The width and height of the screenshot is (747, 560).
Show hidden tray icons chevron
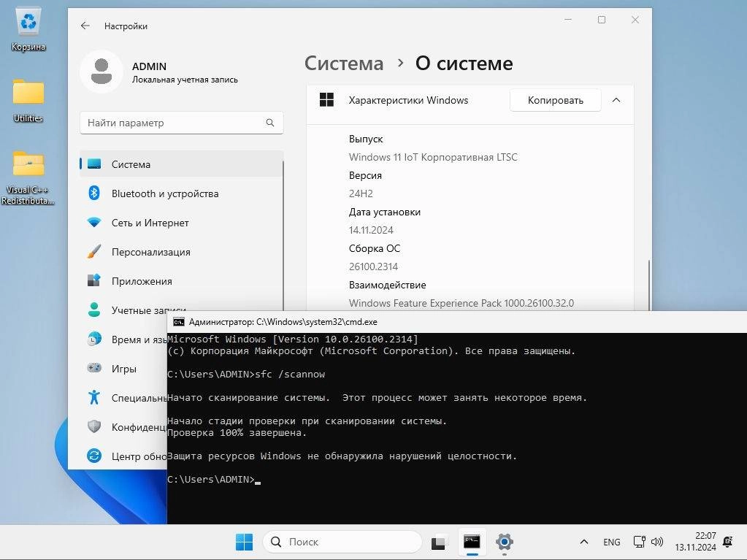pos(584,542)
